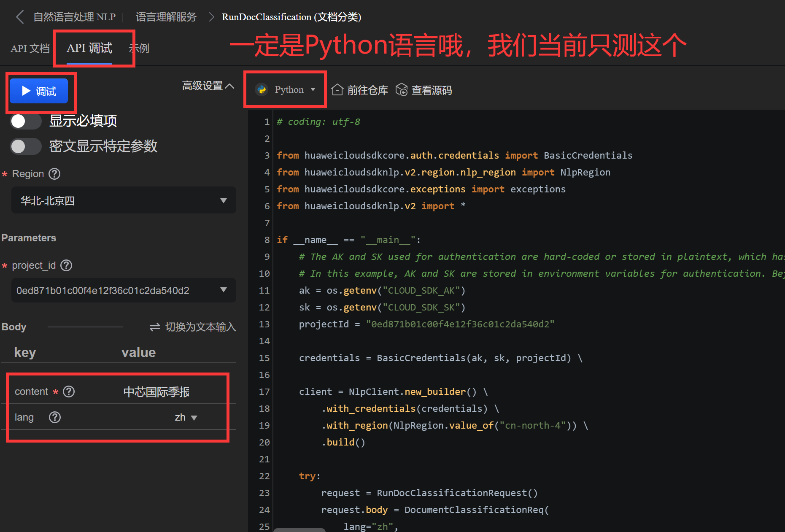Click the RunDocClassification (文档分类) breadcrumb title
Viewport: 785px width, 532px height.
tap(291, 17)
